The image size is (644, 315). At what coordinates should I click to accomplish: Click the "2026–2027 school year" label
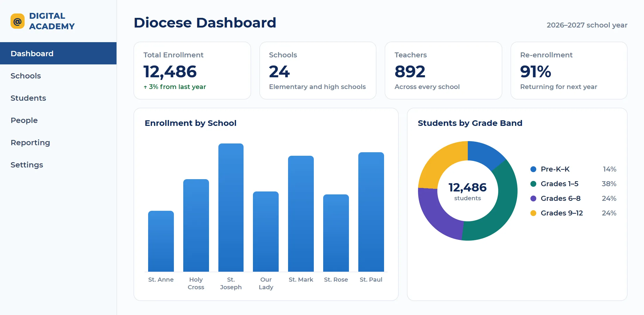(x=587, y=25)
